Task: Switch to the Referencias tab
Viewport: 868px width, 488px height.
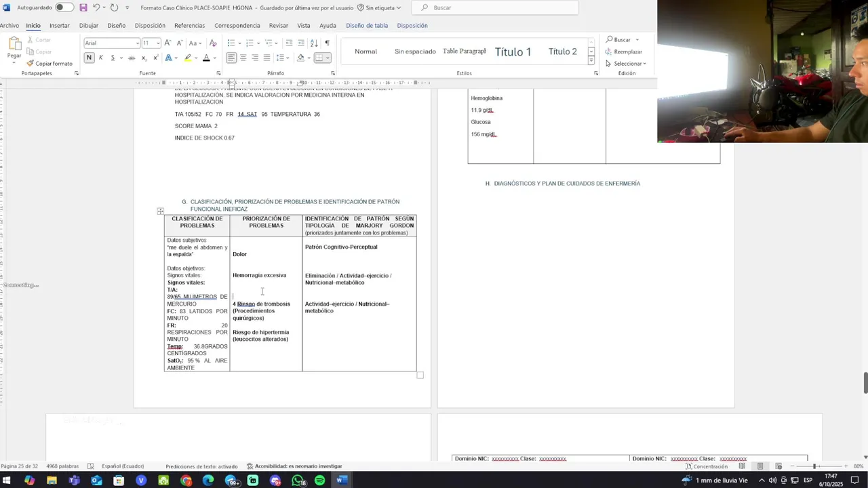Action: coord(189,26)
